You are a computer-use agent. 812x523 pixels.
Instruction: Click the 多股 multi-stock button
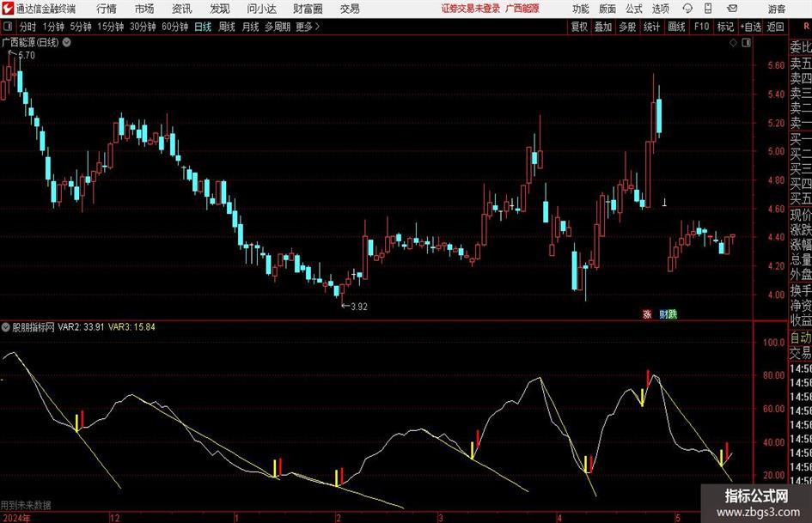pos(627,27)
